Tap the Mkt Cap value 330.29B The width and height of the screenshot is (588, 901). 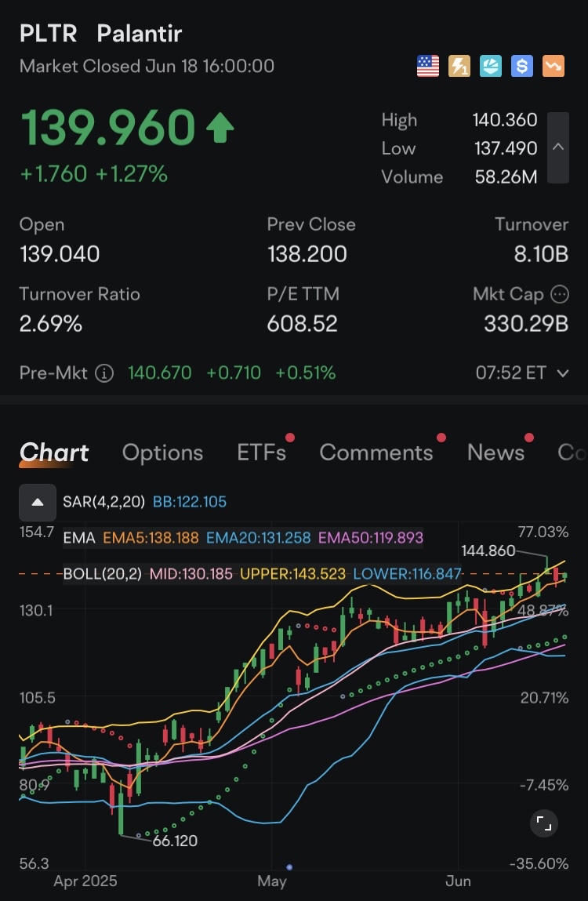pyautogui.click(x=526, y=324)
